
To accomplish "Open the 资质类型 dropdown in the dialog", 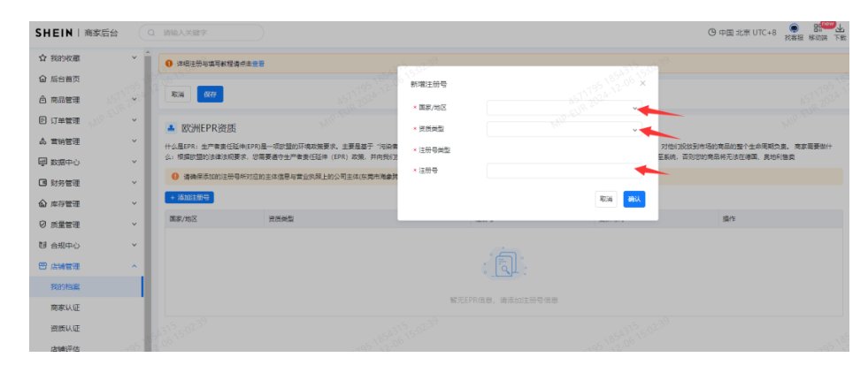I will [x=565, y=129].
